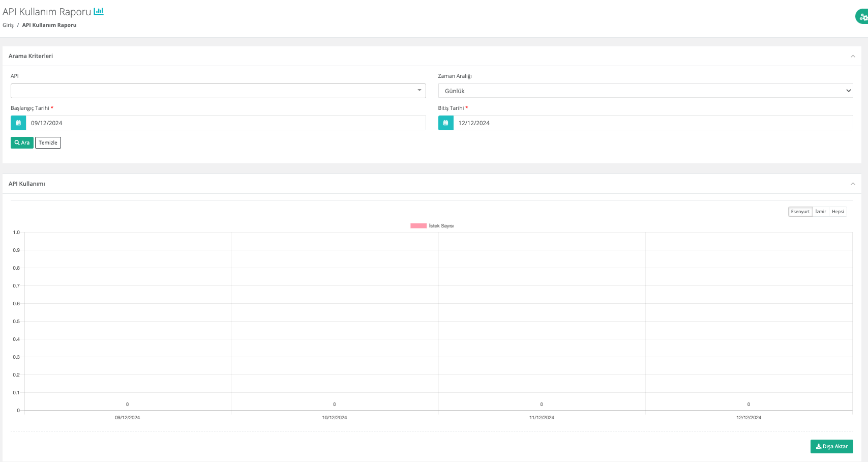Click the Giriş breadcrumb link

(x=8, y=25)
